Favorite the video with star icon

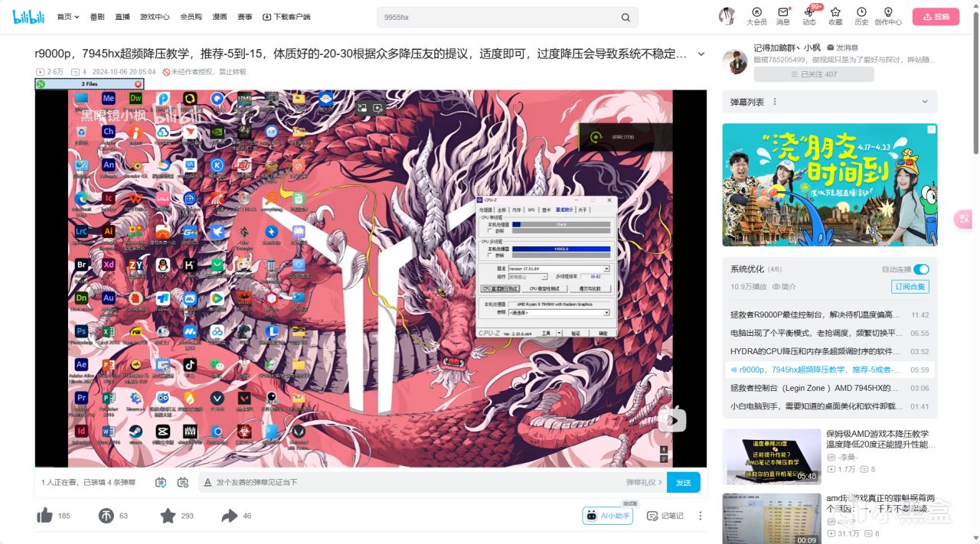tap(168, 516)
